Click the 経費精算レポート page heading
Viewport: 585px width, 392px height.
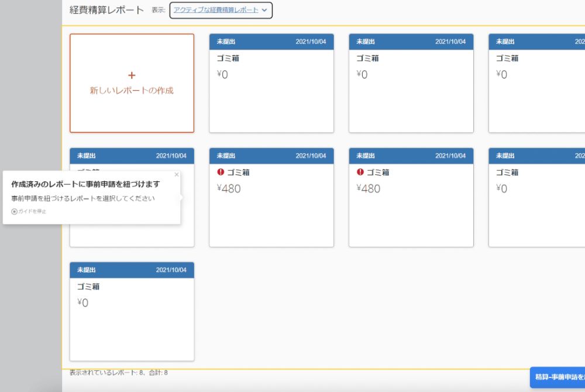(104, 9)
